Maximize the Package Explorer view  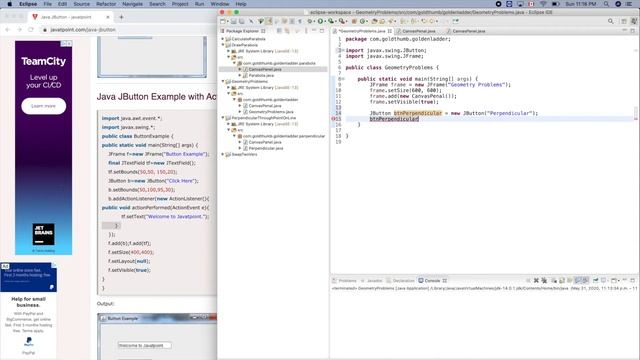coord(322,31)
